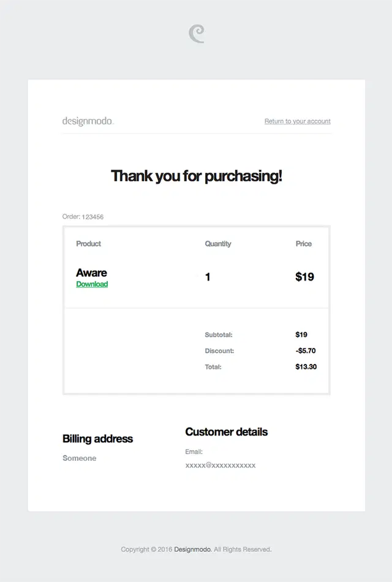Click the Quantity column header
The height and width of the screenshot is (582, 392).
tap(218, 244)
